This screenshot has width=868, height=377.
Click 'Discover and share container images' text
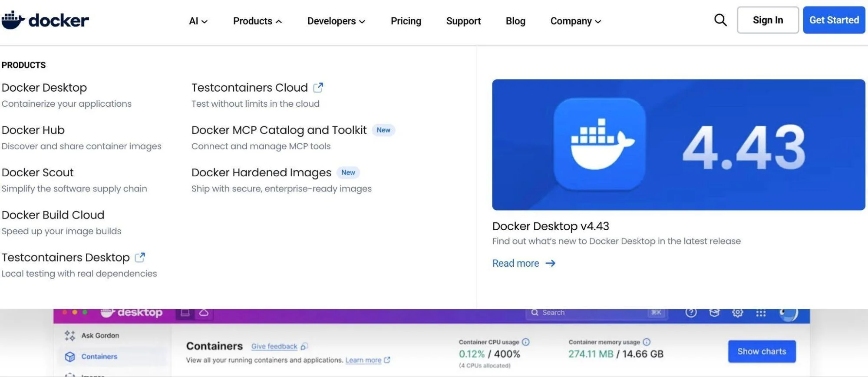click(81, 146)
